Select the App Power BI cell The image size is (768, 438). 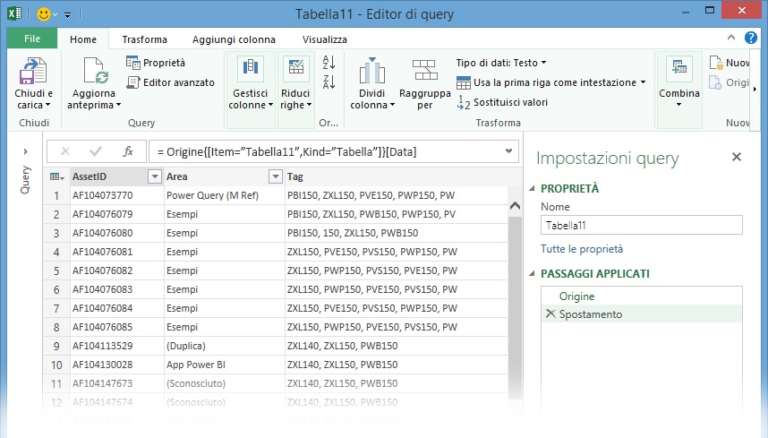[x=223, y=365]
